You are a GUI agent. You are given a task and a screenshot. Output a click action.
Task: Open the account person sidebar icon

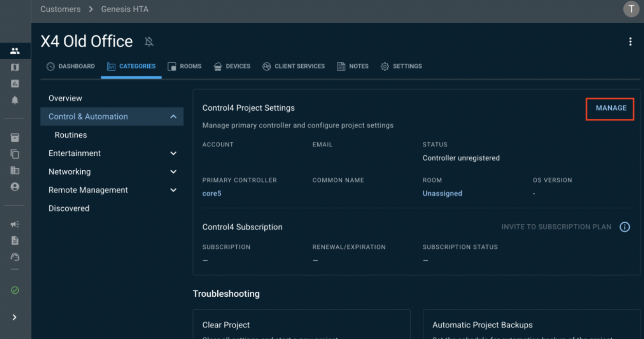[x=15, y=187]
